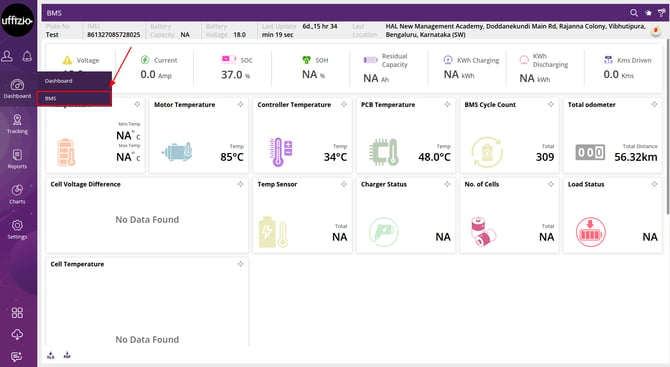Click the 37.0 % SOC value
The width and height of the screenshot is (670, 367).
235,75
